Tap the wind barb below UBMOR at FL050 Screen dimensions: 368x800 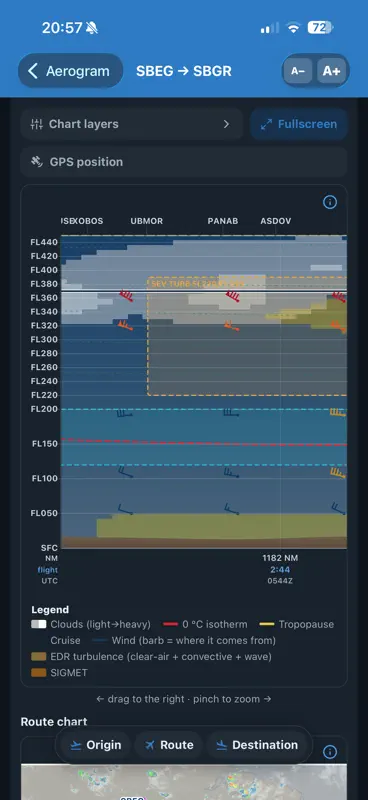126,509
